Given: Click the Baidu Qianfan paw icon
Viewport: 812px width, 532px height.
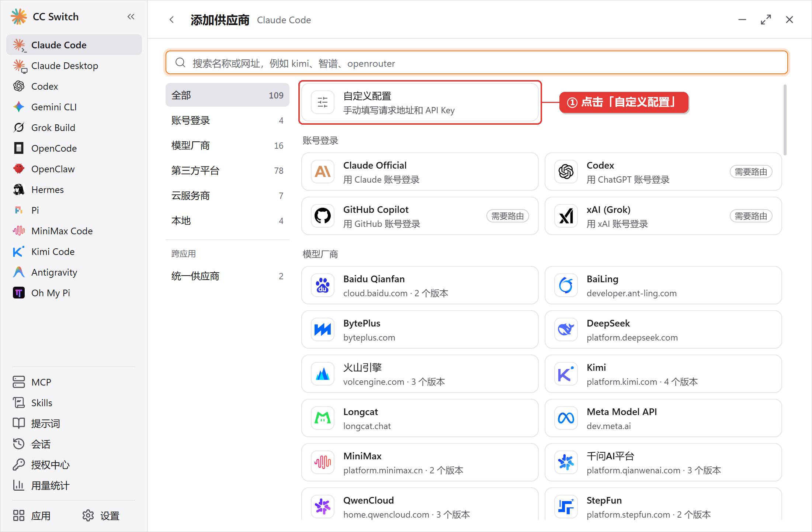Looking at the screenshot, I should tap(323, 286).
